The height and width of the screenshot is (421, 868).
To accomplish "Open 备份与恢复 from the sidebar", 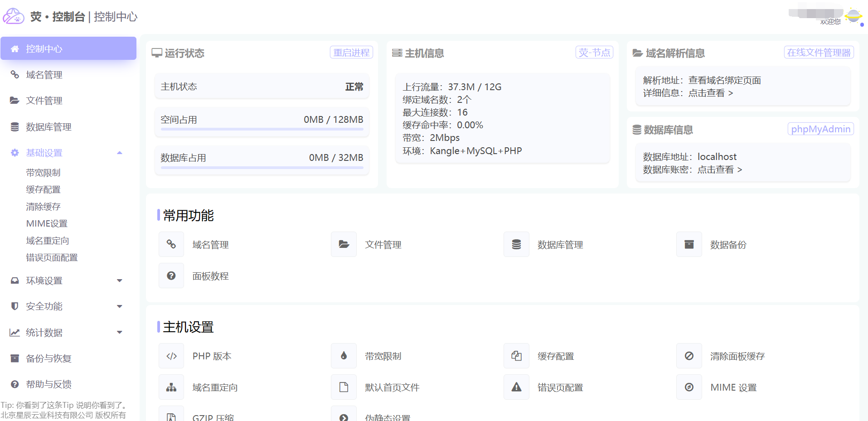I will pos(48,358).
